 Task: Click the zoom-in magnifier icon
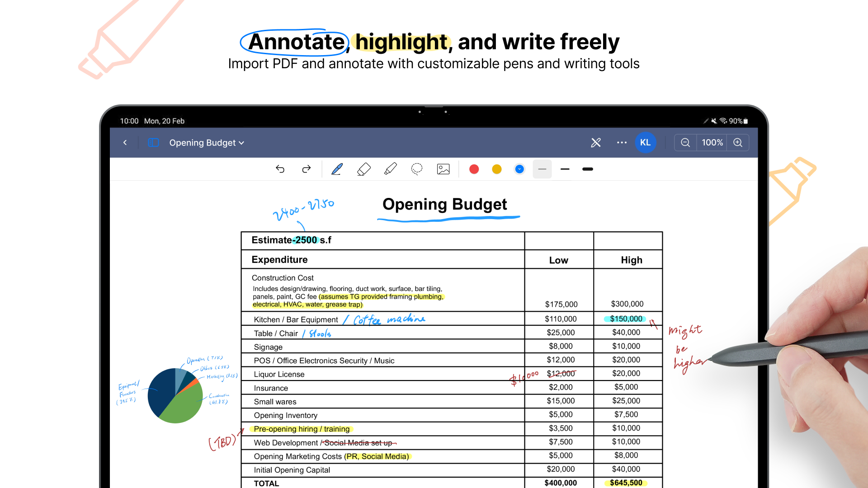click(738, 142)
